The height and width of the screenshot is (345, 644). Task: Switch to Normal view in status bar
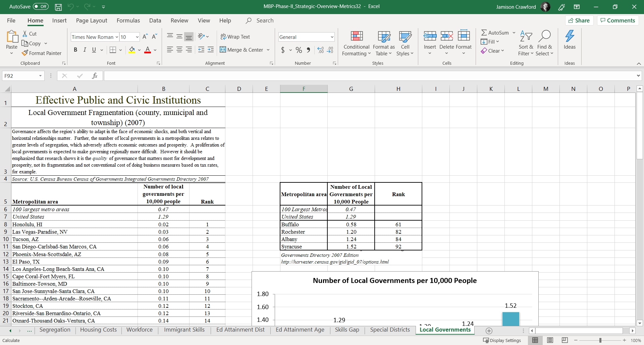click(x=535, y=340)
